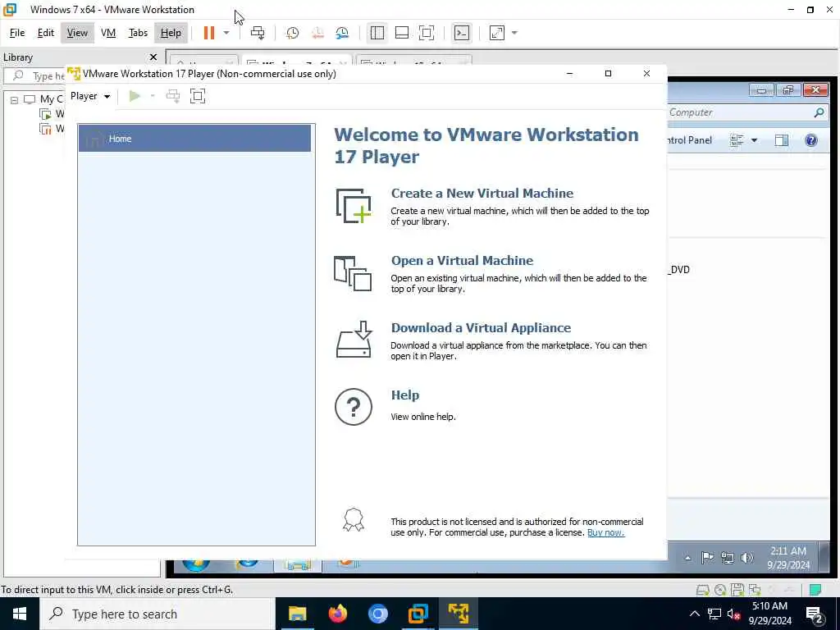Click the floppy device status icon
Viewport: 840px width, 630px height.
(737, 591)
